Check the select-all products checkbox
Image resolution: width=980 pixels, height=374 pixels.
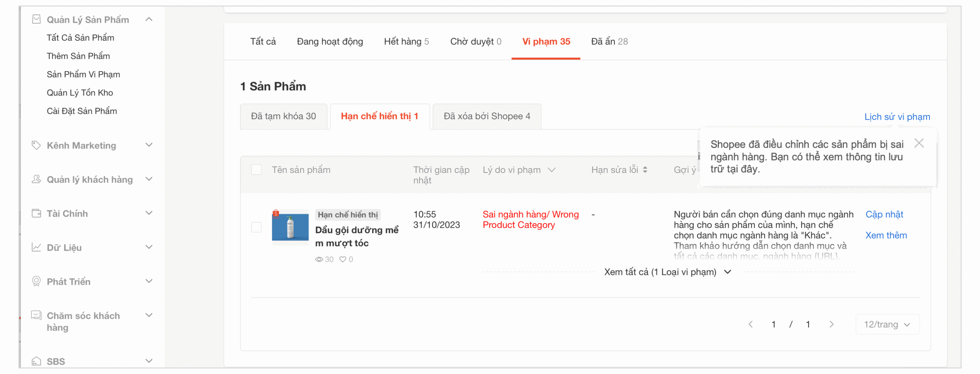click(256, 169)
